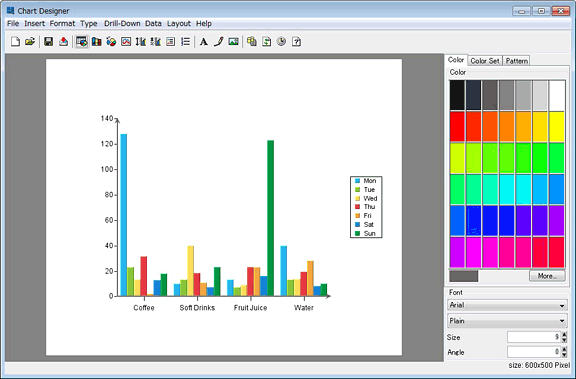Switch to the Pattern tab
Screen dimensions: 576x379
516,61
